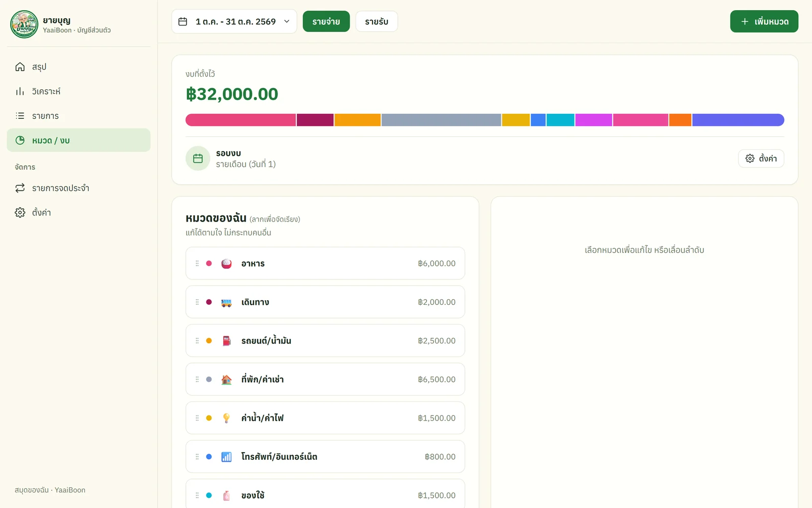The width and height of the screenshot is (812, 508).
Task: Click the bottle icon for ของใช้
Action: pos(226,495)
